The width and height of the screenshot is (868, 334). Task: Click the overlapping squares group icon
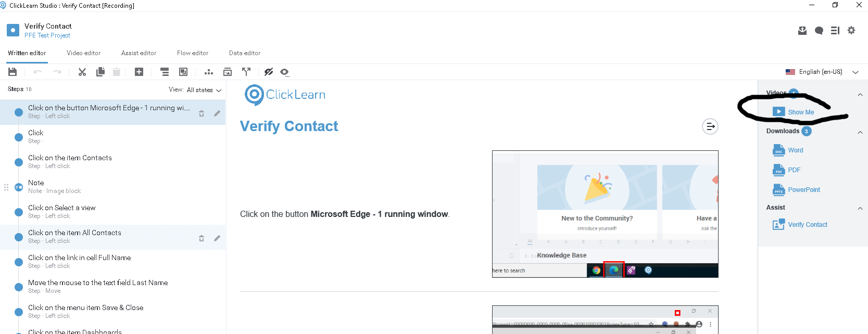[x=183, y=72]
